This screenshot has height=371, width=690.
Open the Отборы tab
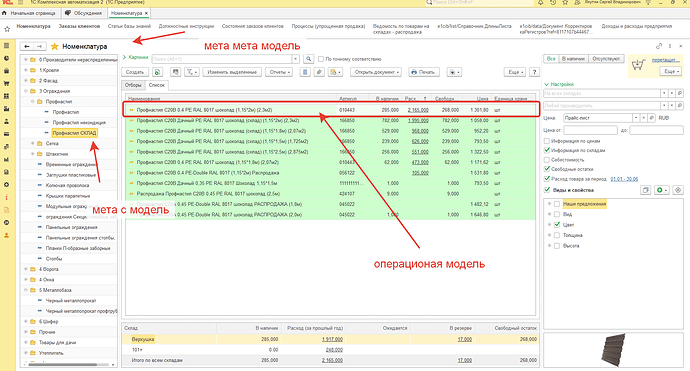[x=133, y=85]
